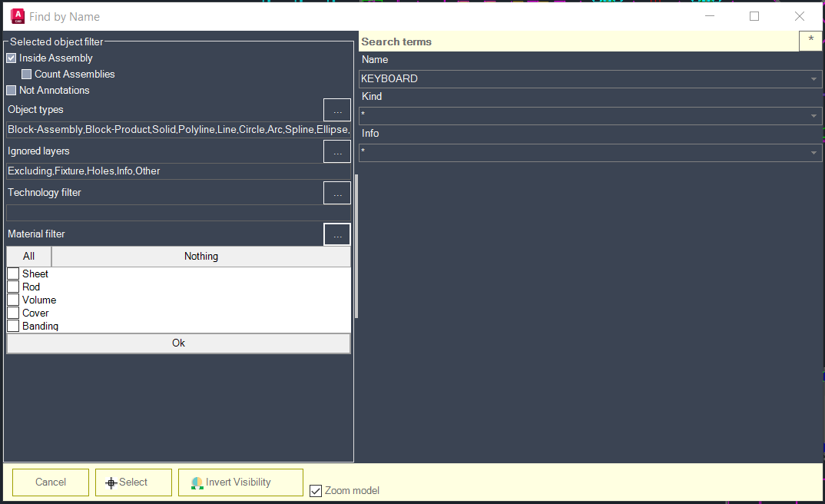825x504 pixels.
Task: Open Object types browse button
Action: (337, 110)
